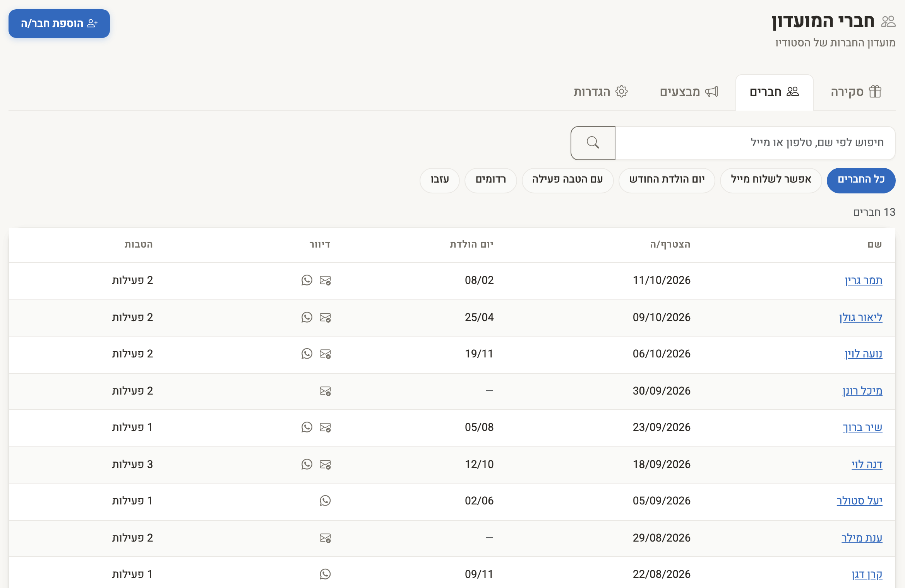Click the search field for name, phone or email
Image resolution: width=905 pixels, height=588 pixels.
[x=755, y=143]
